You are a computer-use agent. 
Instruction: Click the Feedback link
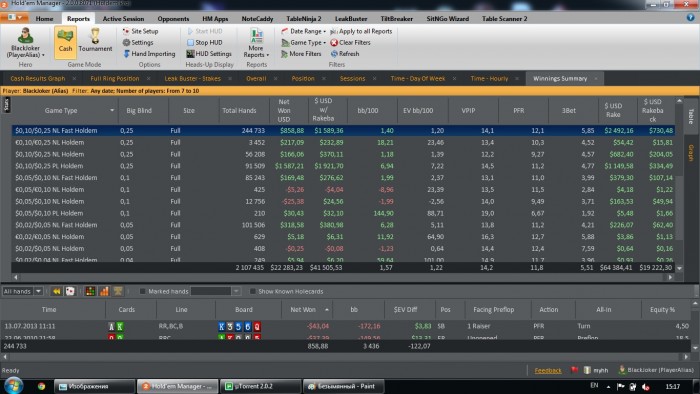[x=548, y=370]
